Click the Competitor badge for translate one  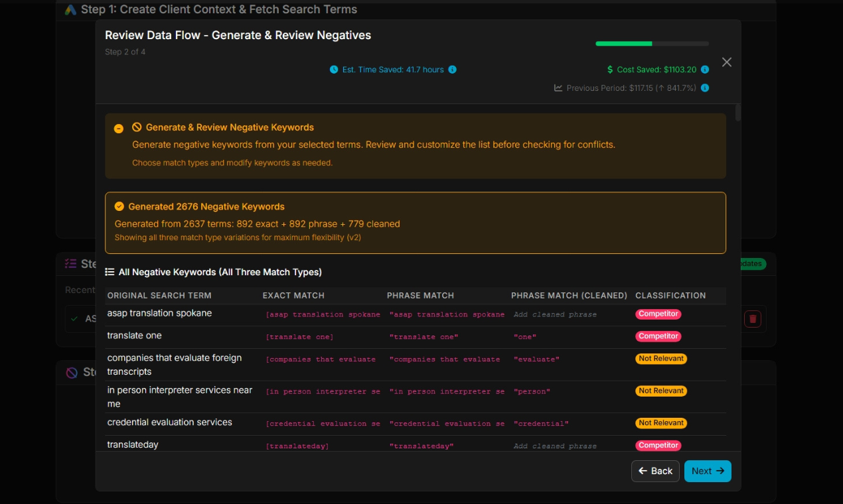pos(658,336)
